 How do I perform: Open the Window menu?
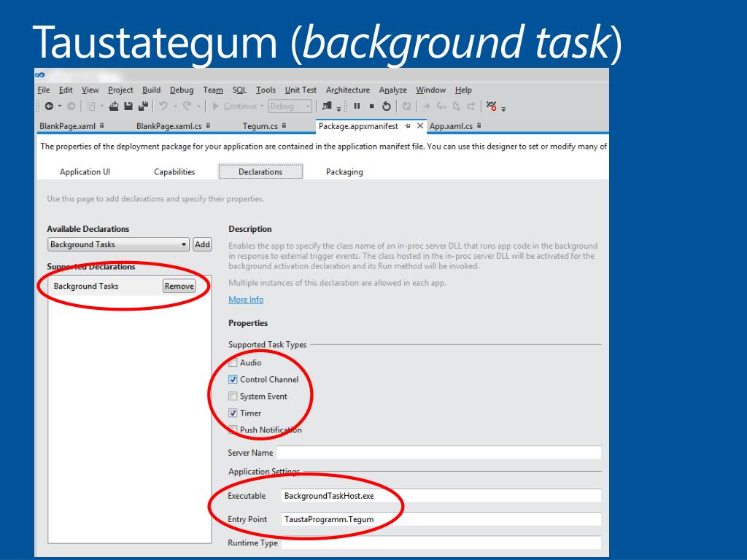[x=430, y=90]
